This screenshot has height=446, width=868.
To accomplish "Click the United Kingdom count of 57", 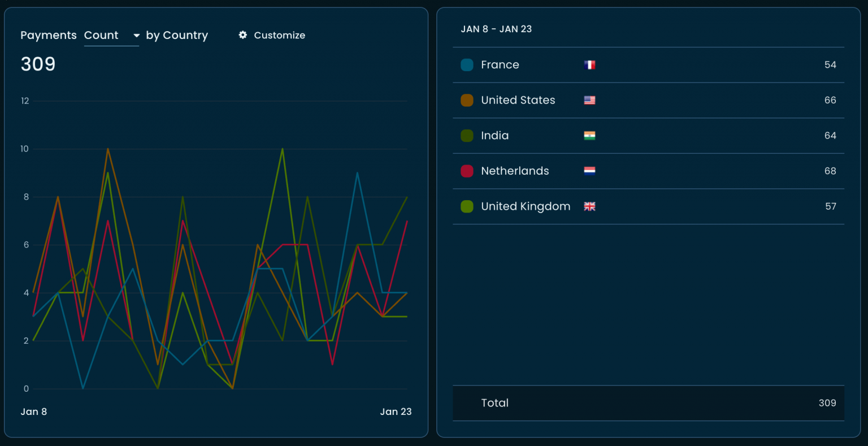I will coord(830,206).
